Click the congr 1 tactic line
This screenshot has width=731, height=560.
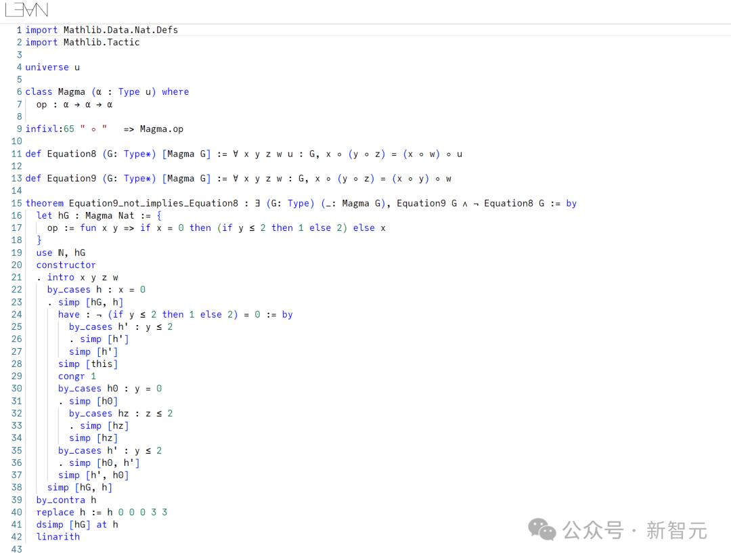coord(76,376)
